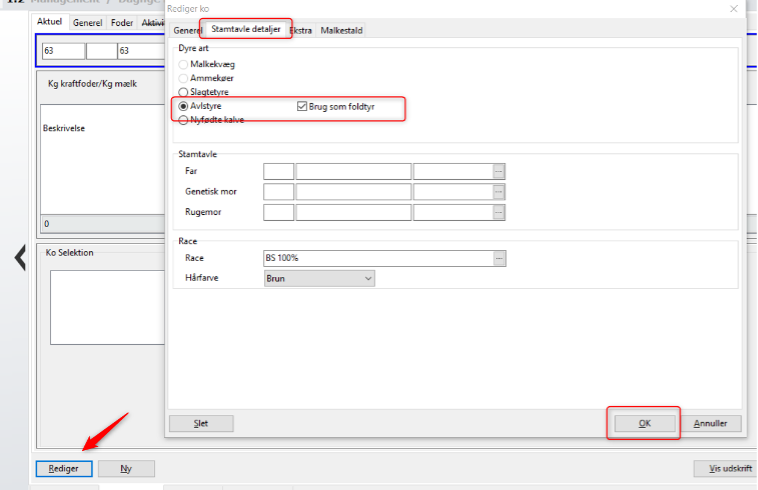Viewport: 758px width, 490px height.
Task: Open the Malkestald tab
Action: (x=342, y=31)
